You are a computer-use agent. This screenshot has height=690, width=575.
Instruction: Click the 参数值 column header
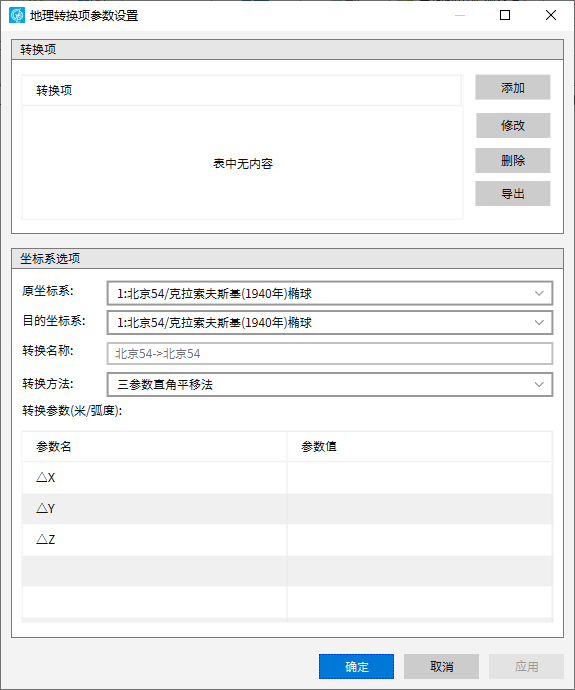420,447
